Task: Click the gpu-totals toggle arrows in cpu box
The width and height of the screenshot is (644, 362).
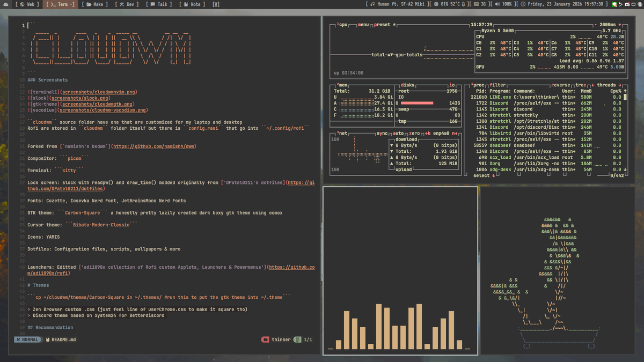Action: point(390,55)
